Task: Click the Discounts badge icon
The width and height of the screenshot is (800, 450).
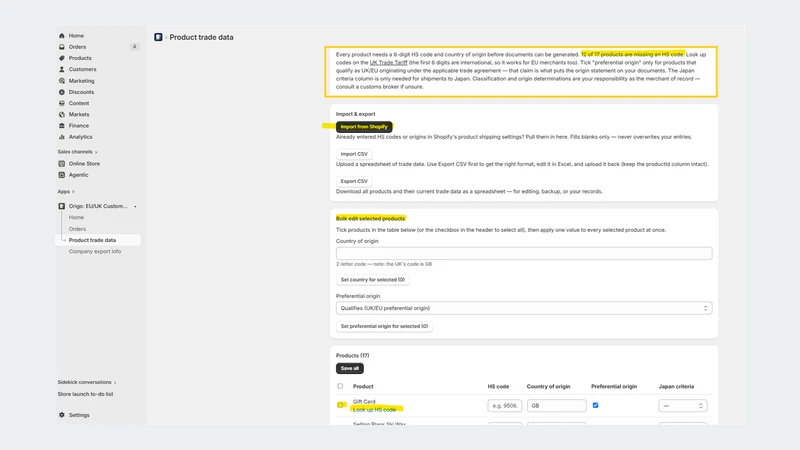Action: pyautogui.click(x=62, y=92)
